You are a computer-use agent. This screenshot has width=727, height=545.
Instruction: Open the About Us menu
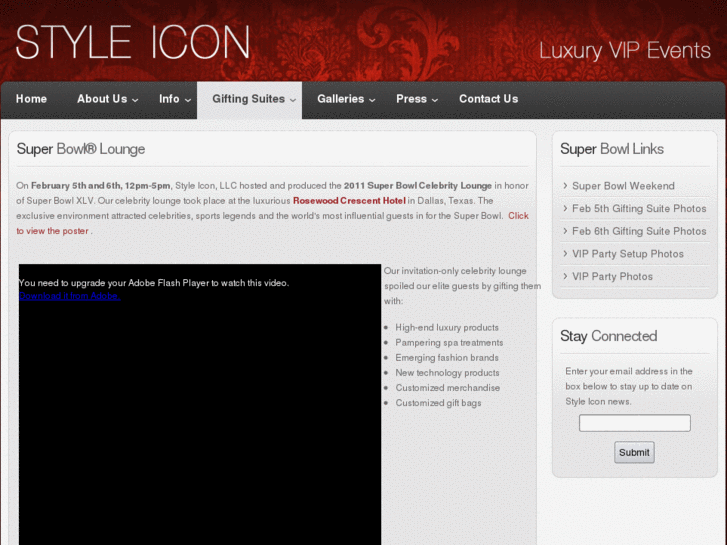102,99
